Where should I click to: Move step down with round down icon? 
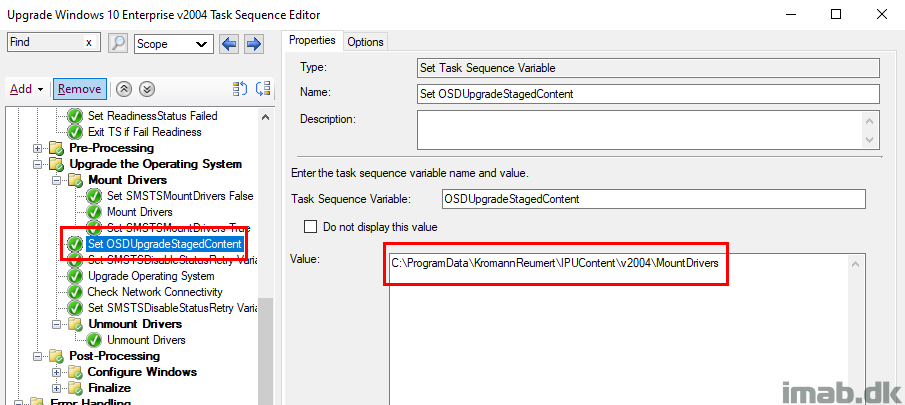(148, 89)
